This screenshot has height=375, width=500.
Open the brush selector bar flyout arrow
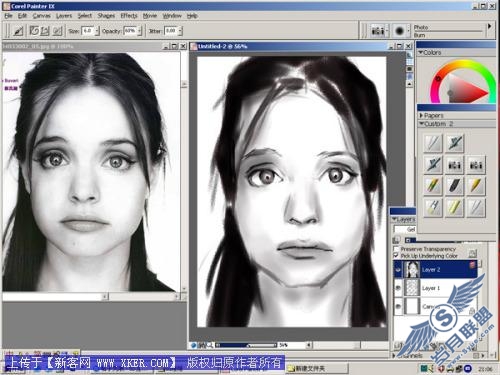[x=490, y=26]
